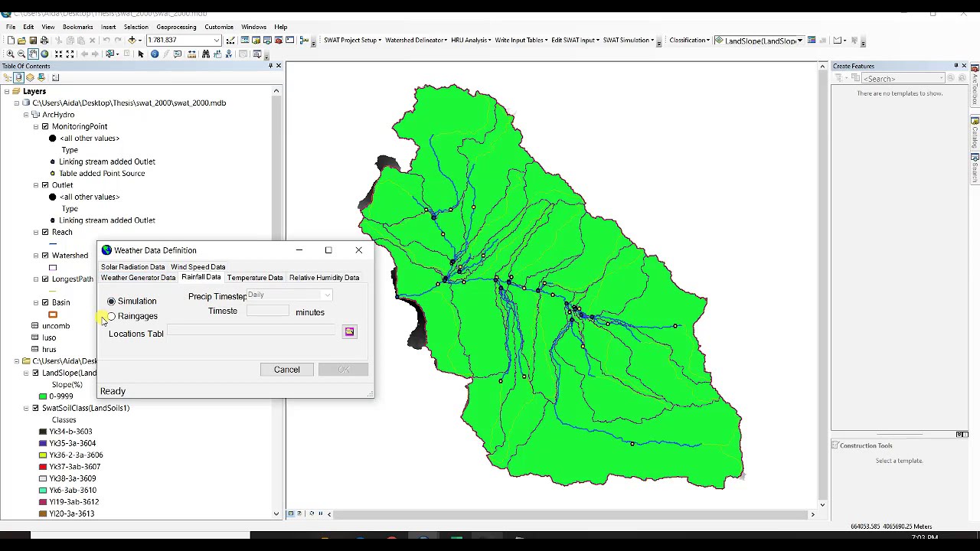Select the Zoom In tool
This screenshot has width=980, height=551.
tap(10, 54)
